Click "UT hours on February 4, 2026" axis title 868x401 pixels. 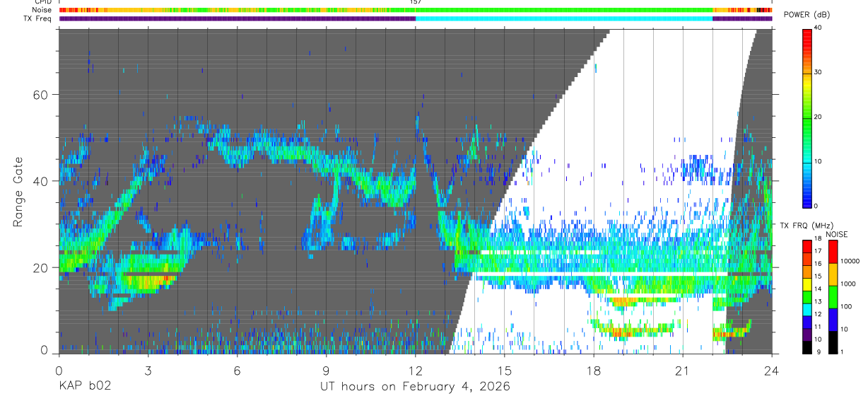pyautogui.click(x=415, y=386)
